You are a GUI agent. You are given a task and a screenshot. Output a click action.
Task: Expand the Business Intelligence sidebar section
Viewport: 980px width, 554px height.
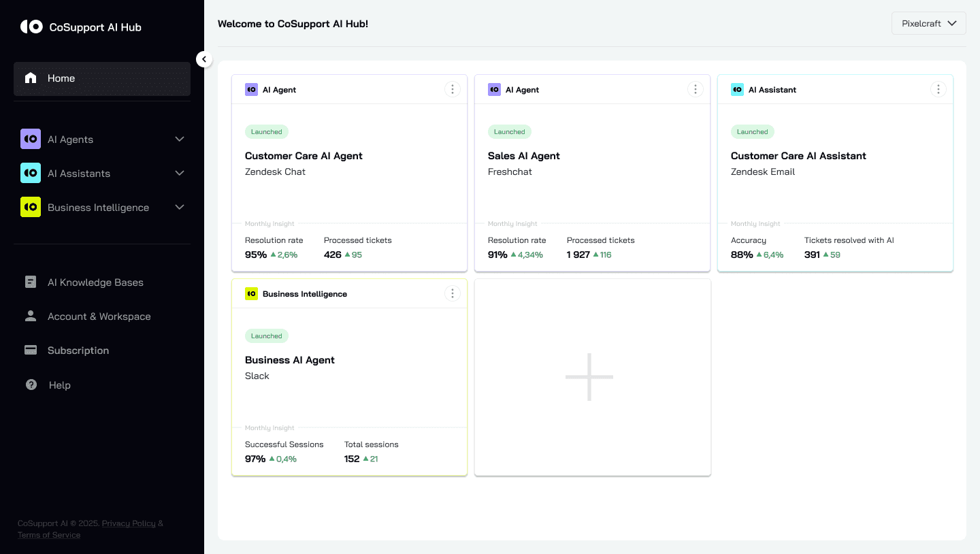180,207
